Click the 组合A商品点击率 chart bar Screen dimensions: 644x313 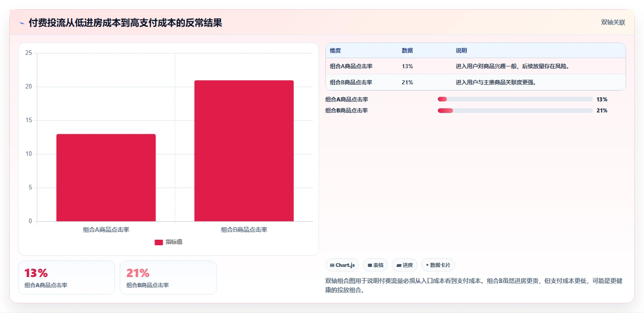pyautogui.click(x=106, y=177)
